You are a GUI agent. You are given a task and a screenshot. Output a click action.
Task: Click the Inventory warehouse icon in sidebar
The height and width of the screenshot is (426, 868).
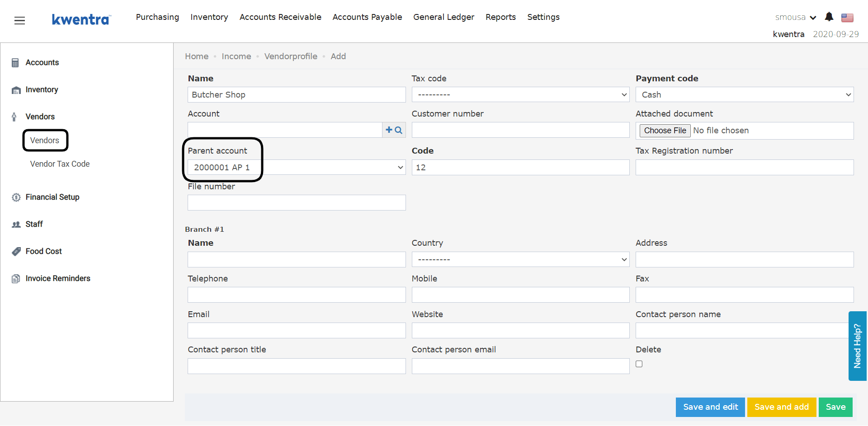16,90
